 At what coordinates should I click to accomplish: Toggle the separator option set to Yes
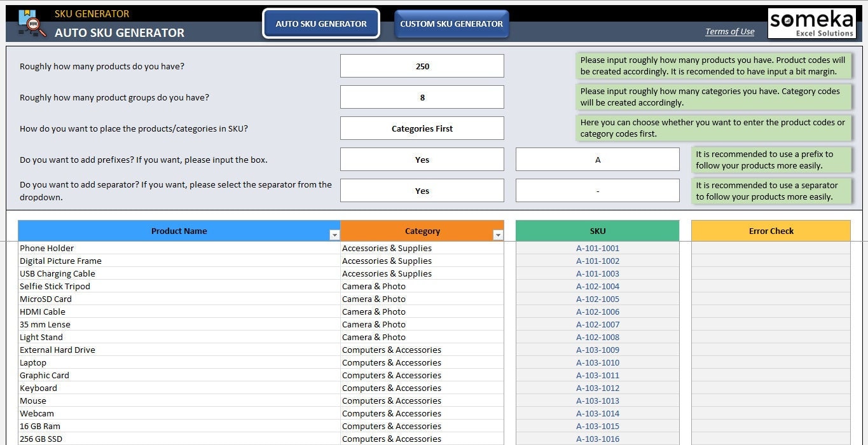pyautogui.click(x=422, y=190)
